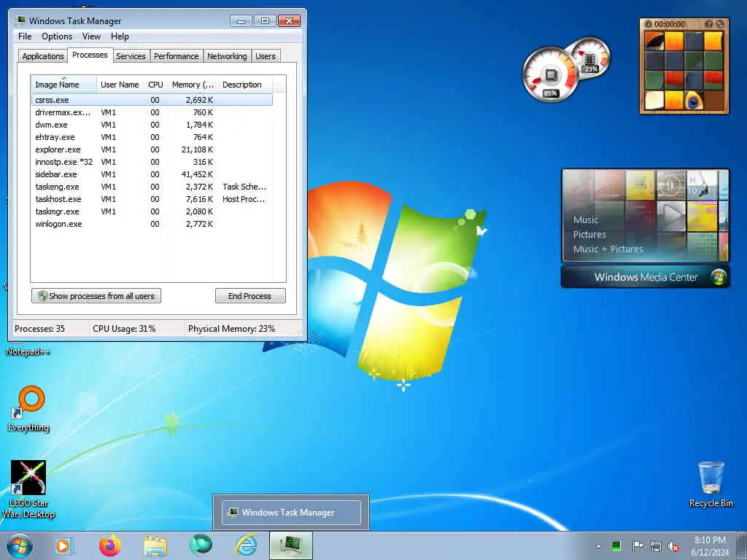Sort processes by CPU column
This screenshot has height=560, width=747.
(155, 85)
